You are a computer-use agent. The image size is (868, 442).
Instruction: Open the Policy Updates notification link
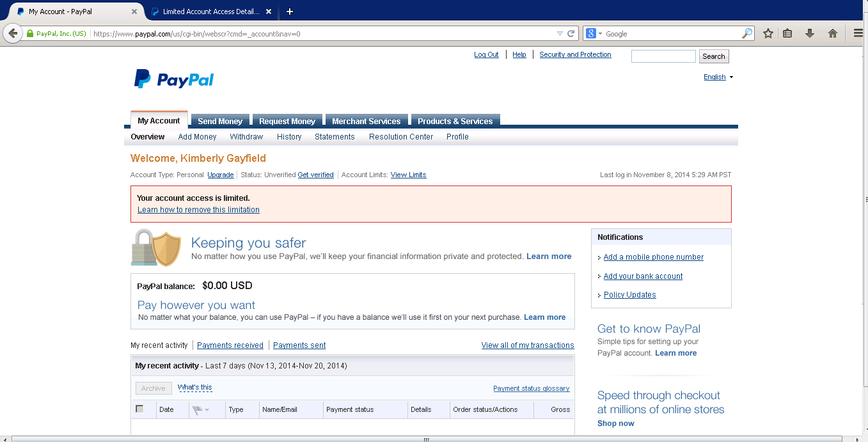[630, 295]
